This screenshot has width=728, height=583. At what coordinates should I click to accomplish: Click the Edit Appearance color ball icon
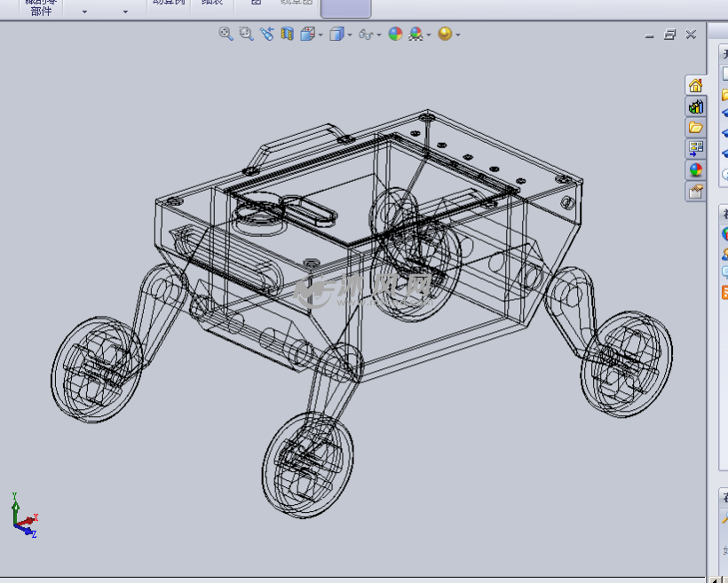point(395,34)
